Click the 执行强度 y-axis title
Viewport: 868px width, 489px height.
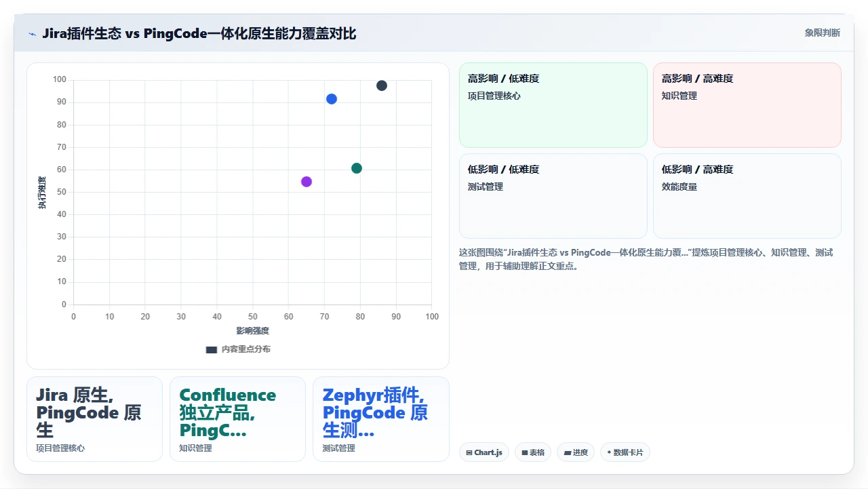pyautogui.click(x=42, y=193)
